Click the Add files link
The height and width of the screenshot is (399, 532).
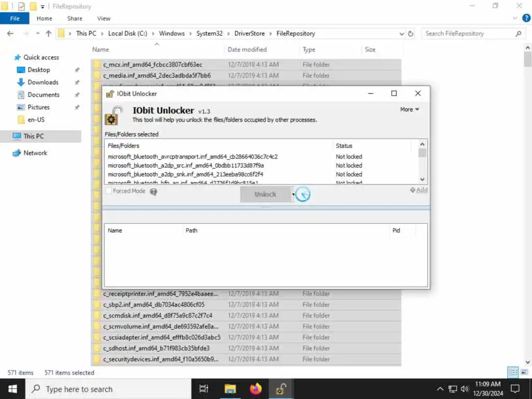419,190
